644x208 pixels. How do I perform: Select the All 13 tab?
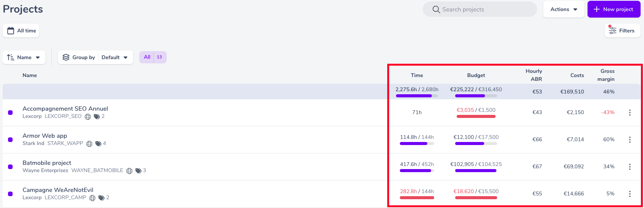153,57
